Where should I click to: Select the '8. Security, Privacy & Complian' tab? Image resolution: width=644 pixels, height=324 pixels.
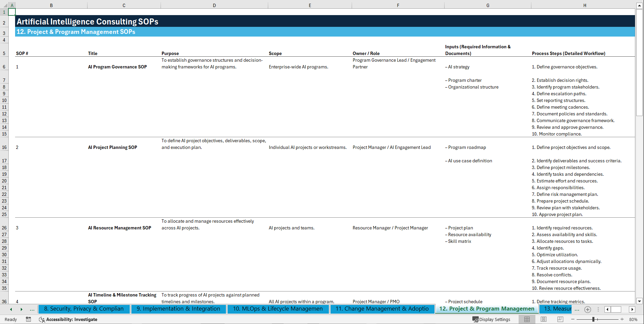(x=84, y=309)
